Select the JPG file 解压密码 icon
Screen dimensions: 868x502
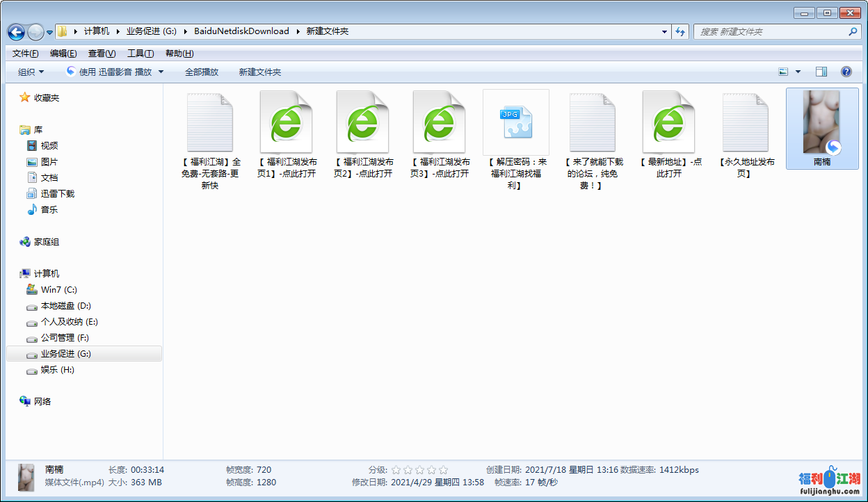pyautogui.click(x=515, y=122)
